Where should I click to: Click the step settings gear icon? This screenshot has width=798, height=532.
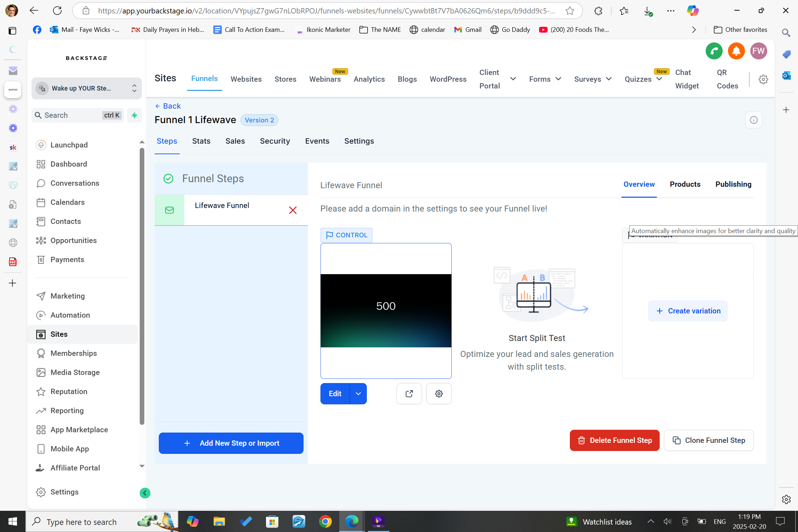click(x=439, y=394)
